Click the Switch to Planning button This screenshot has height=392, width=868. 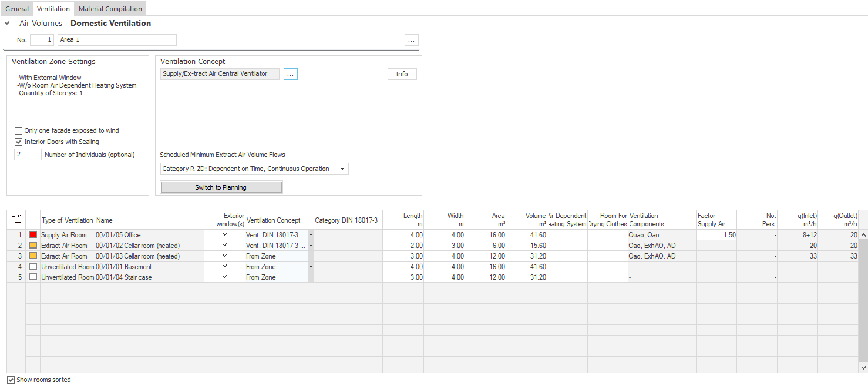221,187
